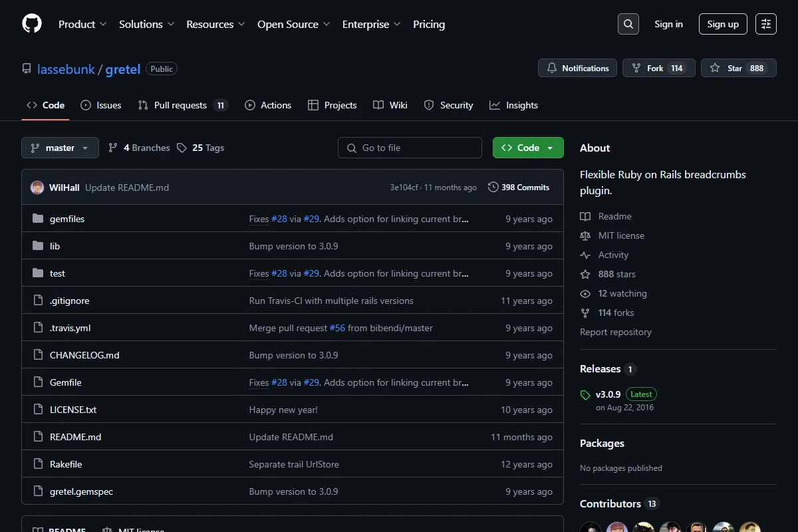Open the Pull requests tab
This screenshot has height=532, width=798.
pyautogui.click(x=183, y=105)
